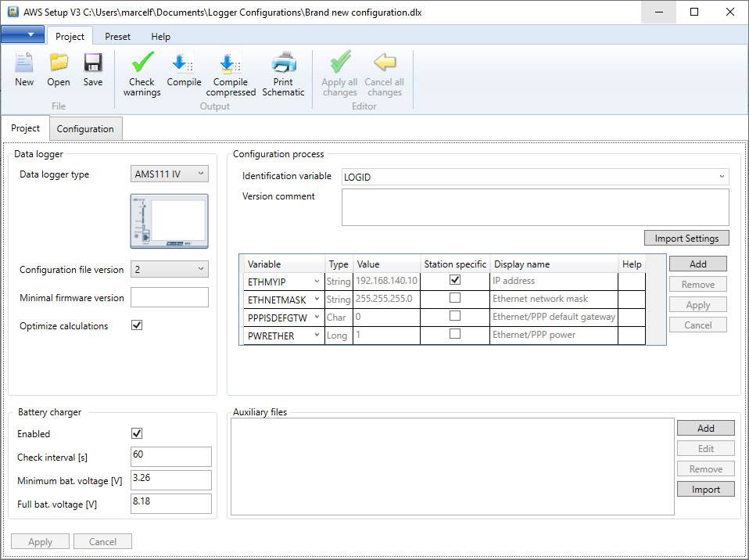Click Cancel all changes

click(385, 74)
